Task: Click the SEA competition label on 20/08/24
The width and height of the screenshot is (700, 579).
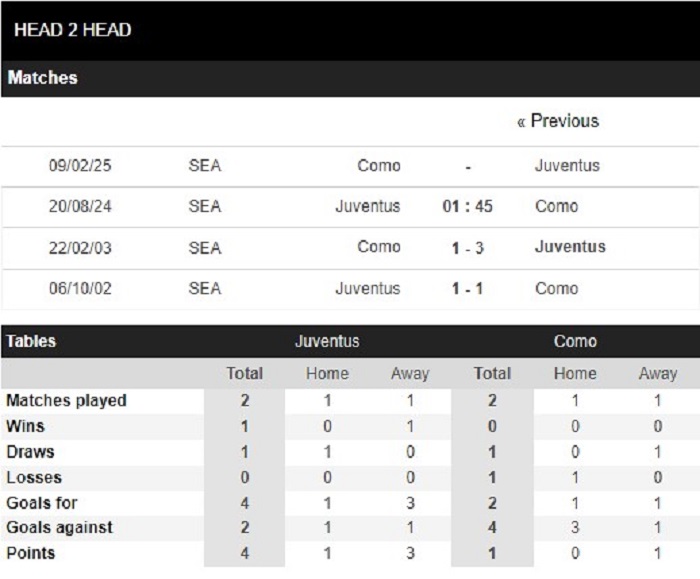Action: point(205,207)
